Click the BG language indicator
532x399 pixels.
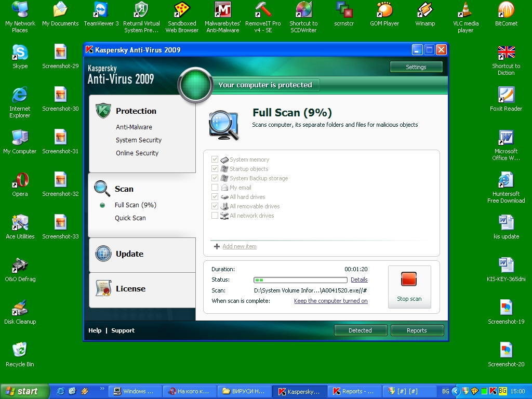[x=445, y=391]
